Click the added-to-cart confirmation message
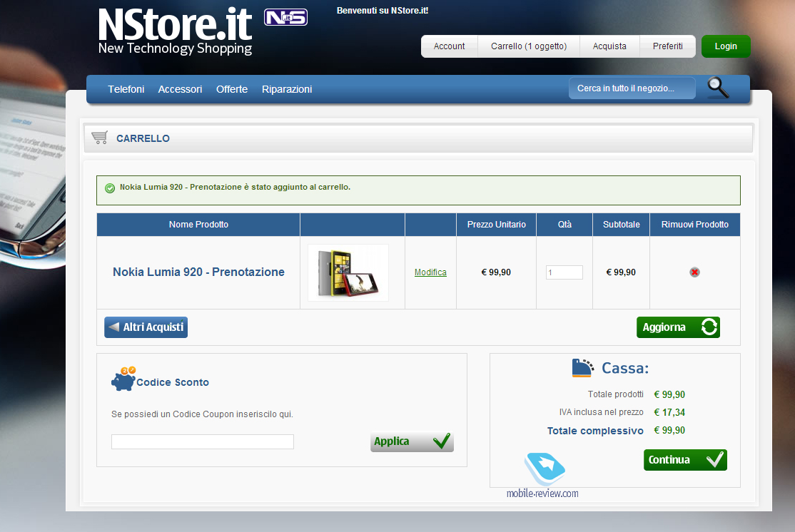 click(x=235, y=187)
